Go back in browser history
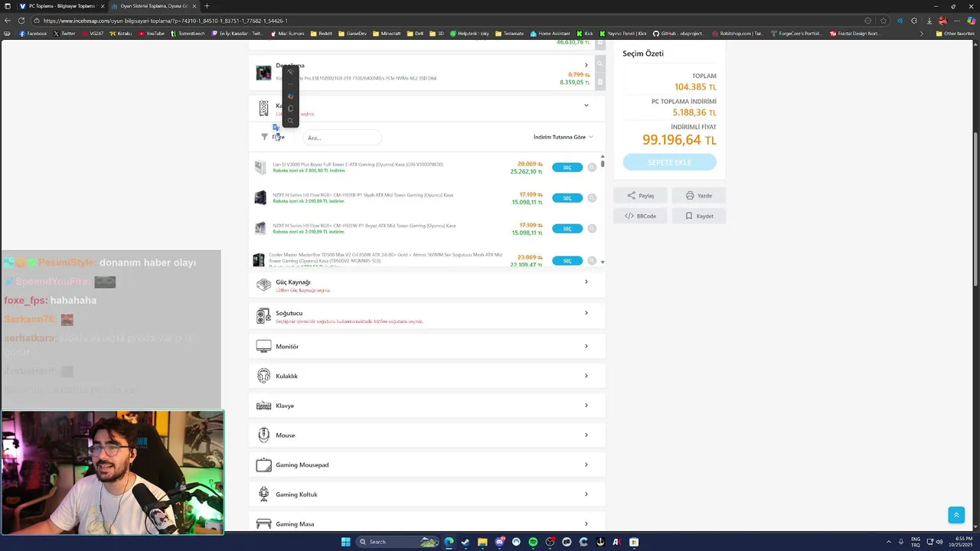 coord(8,21)
